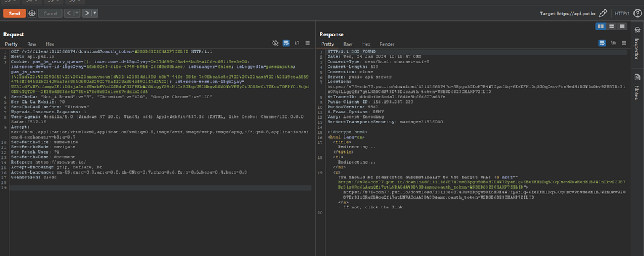The image size is (644, 256).
Task: Click the Cancel button
Action: 50,13
